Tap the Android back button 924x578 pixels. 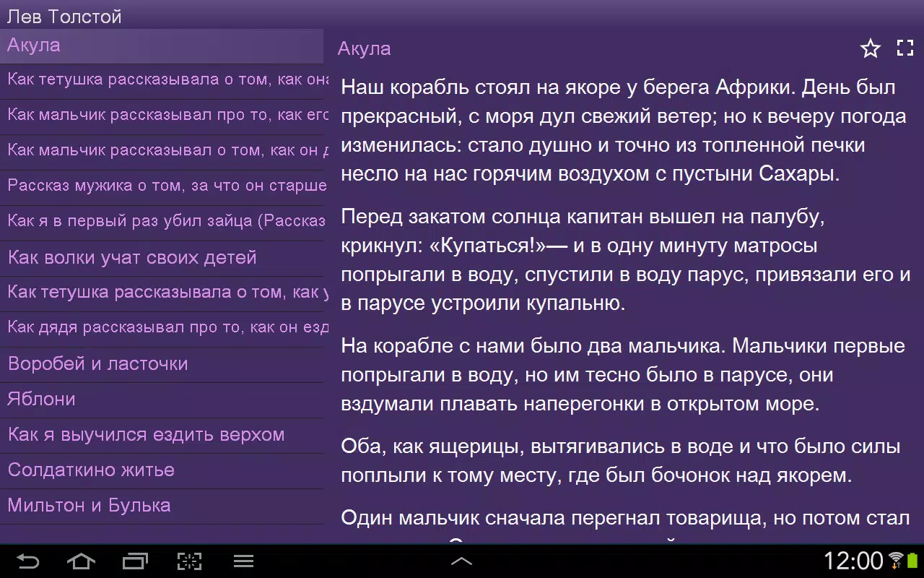point(28,561)
